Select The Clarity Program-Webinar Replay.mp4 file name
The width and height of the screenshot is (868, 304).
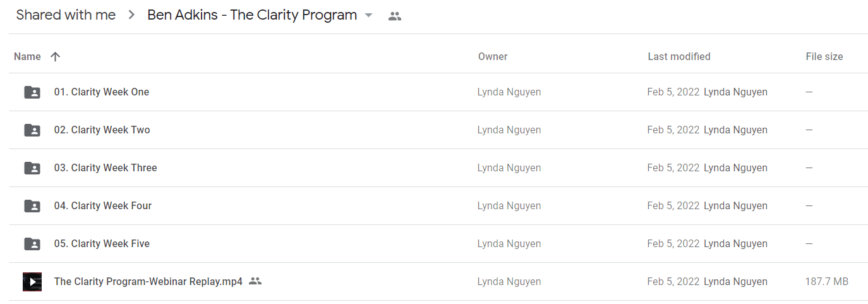tap(148, 282)
